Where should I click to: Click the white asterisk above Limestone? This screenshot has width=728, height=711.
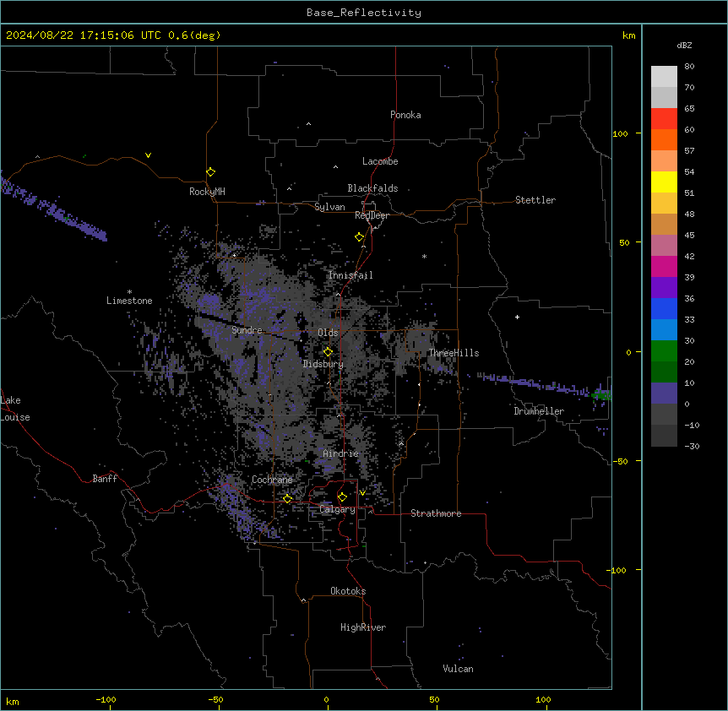tap(129, 292)
